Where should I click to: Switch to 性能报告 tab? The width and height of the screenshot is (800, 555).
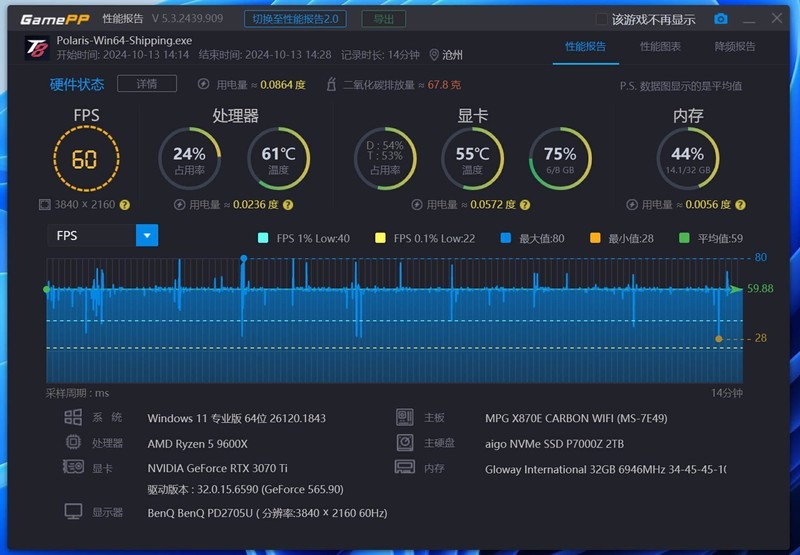coord(586,47)
